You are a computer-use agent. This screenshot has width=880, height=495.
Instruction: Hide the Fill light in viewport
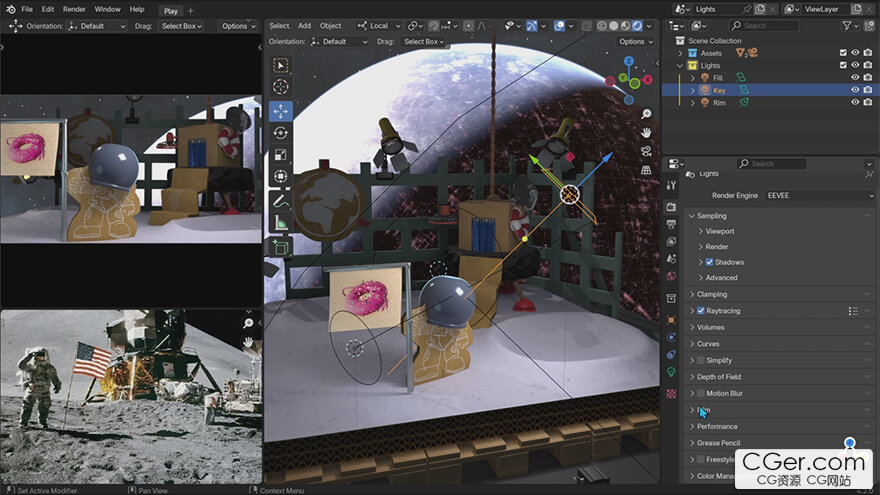(x=855, y=77)
